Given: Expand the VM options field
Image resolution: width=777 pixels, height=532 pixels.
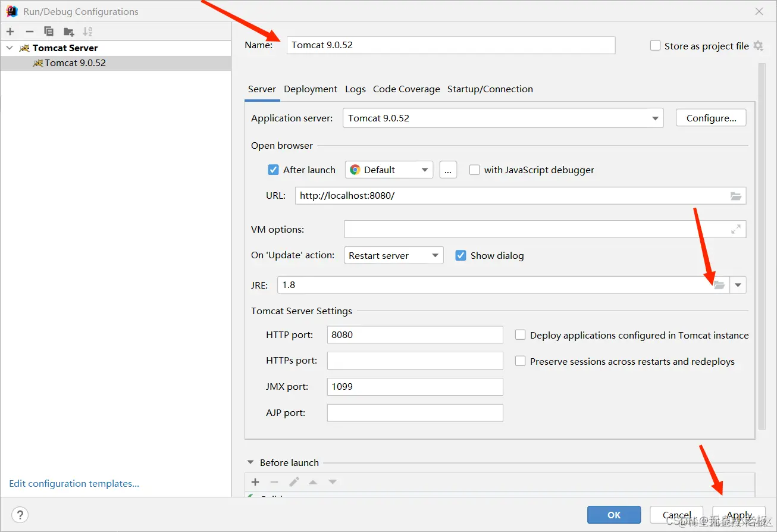Looking at the screenshot, I should [x=736, y=229].
